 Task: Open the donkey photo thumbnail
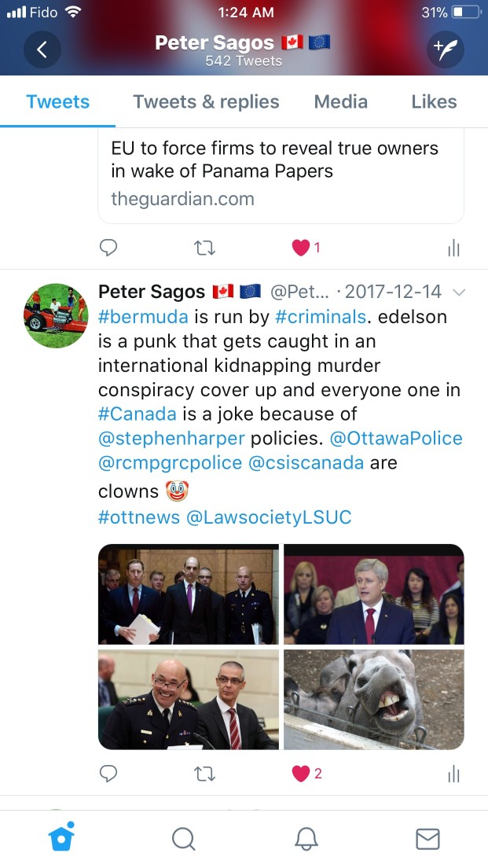(374, 700)
